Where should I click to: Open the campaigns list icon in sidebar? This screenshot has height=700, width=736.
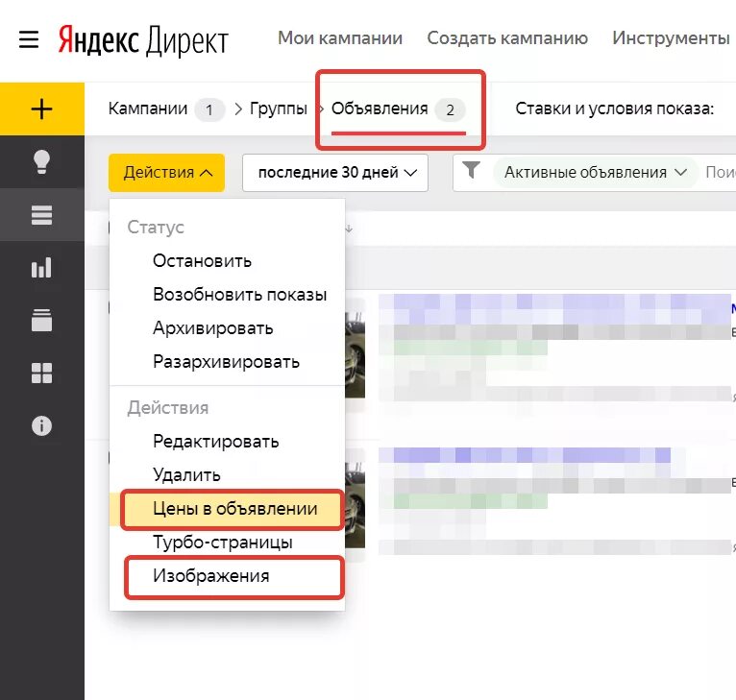point(41,215)
